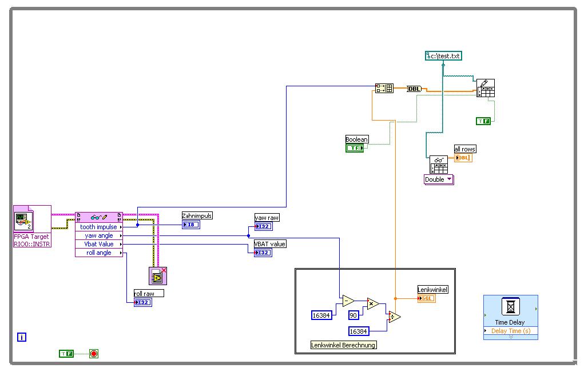Select the To Double DBL conversion node
Image resolution: width=588 pixels, height=368 pixels.
pos(414,89)
